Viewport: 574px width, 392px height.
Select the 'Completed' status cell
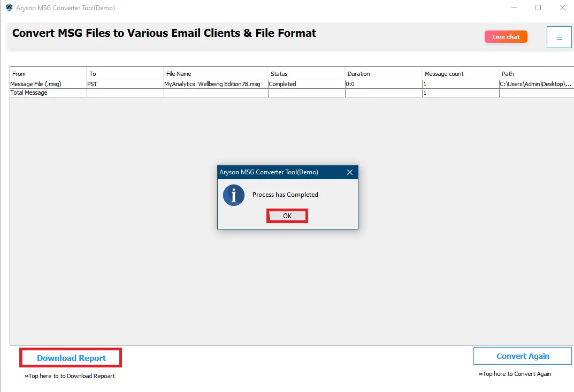coord(307,84)
